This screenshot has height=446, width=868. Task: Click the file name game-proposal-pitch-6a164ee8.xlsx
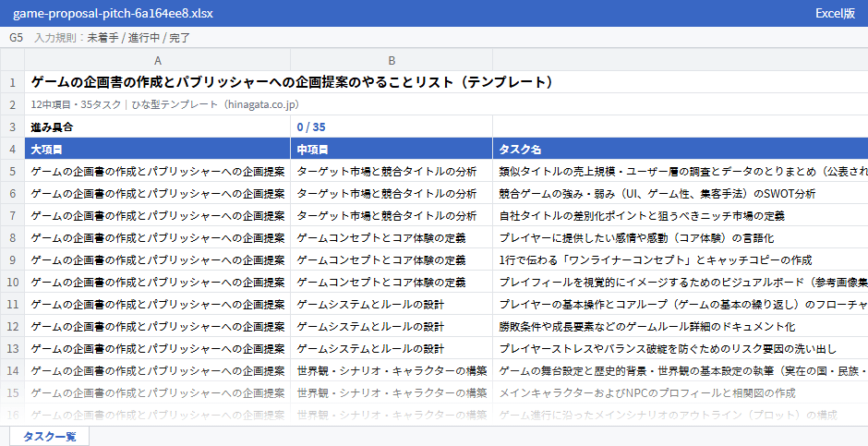(x=113, y=13)
